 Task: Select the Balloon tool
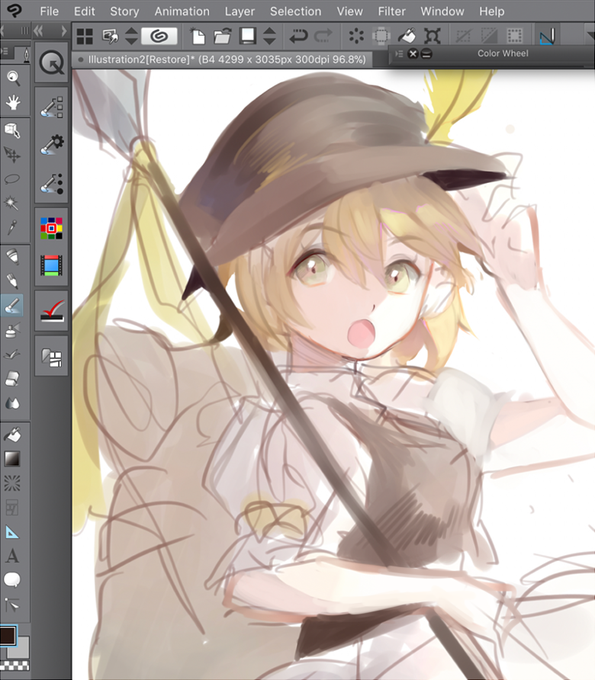pos(12,580)
